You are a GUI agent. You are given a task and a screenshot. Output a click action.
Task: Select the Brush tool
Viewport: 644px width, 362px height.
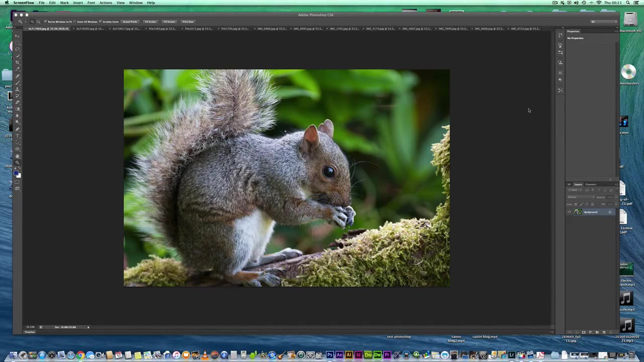(x=17, y=82)
